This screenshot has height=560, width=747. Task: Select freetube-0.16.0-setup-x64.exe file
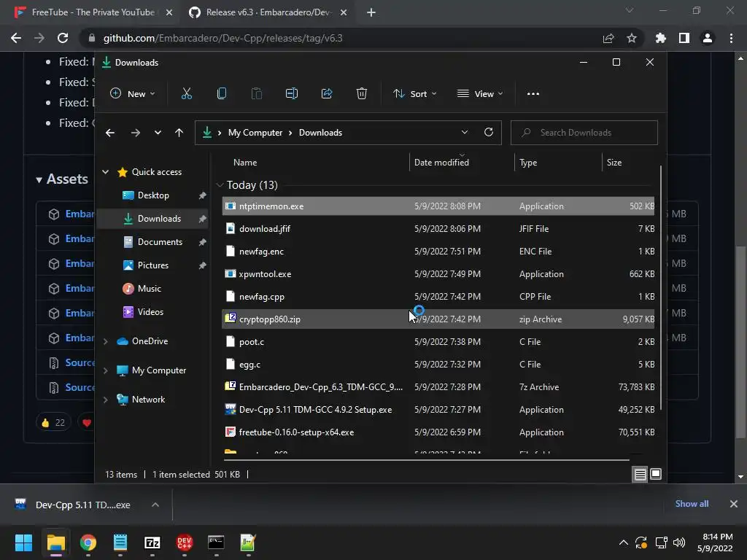[x=438, y=432]
